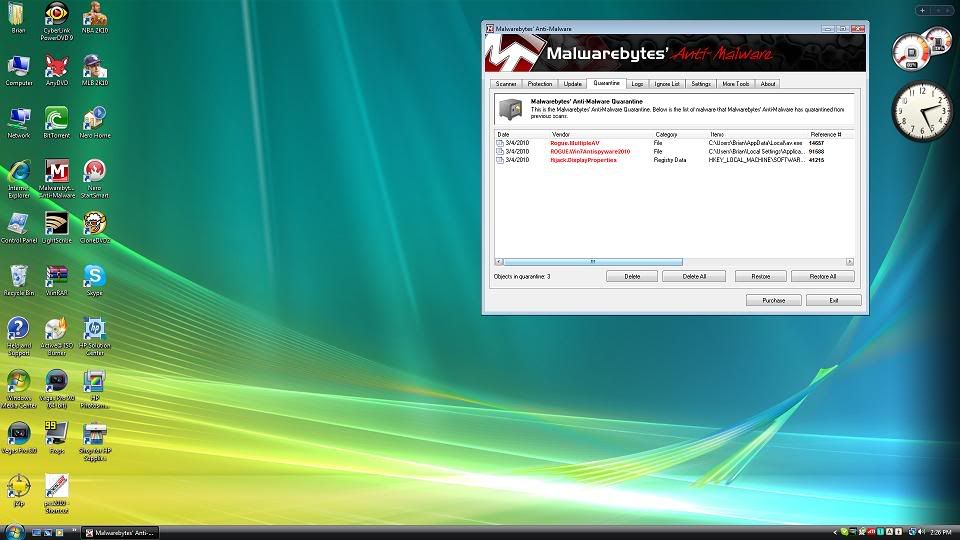Click the taskbar clock showing 2:26 PM
The image size is (960, 540).
coord(941,533)
